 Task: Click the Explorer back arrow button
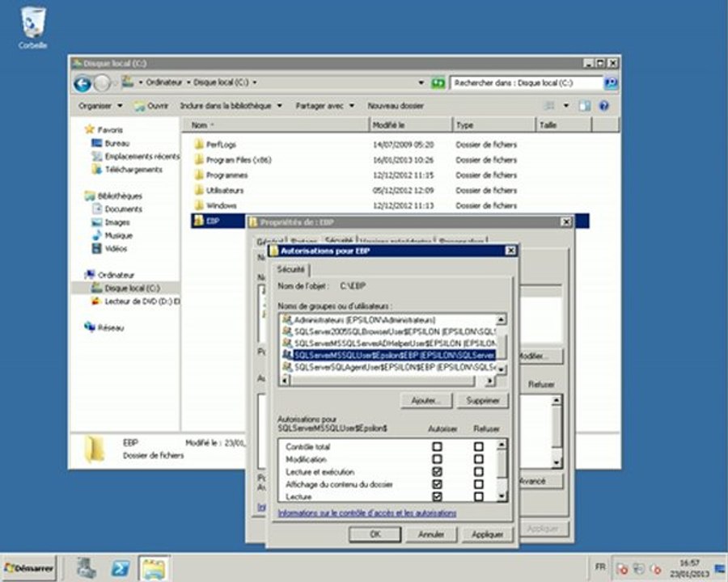pos(83,83)
